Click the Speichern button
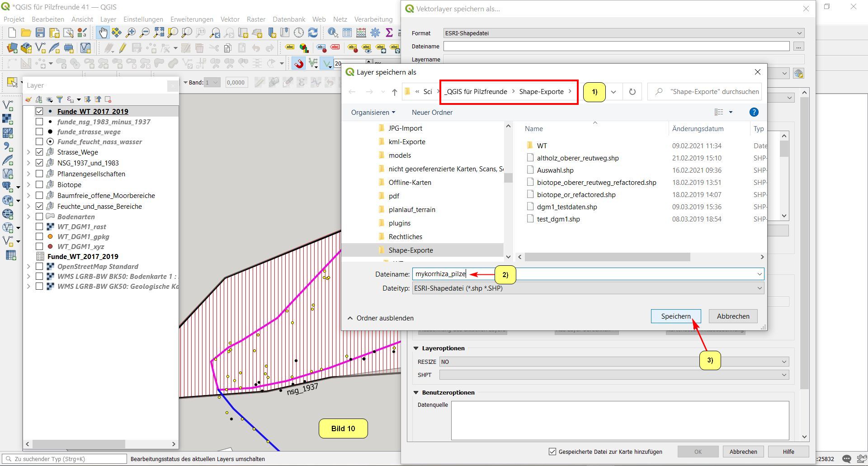Screen dimensions: 868x466 point(675,316)
